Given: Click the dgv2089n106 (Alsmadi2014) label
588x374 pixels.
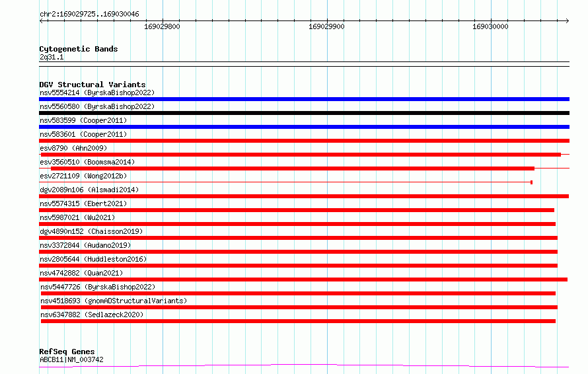Looking at the screenshot, I should point(89,190).
